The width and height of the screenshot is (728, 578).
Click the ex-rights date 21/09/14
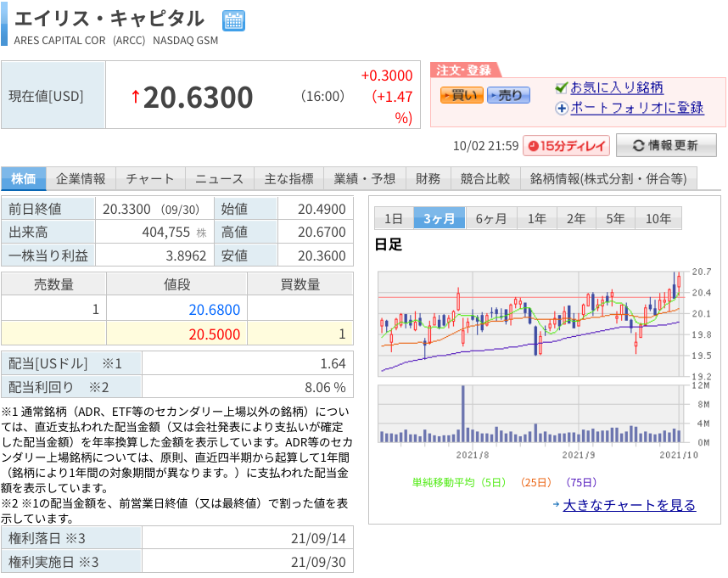[x=318, y=539]
